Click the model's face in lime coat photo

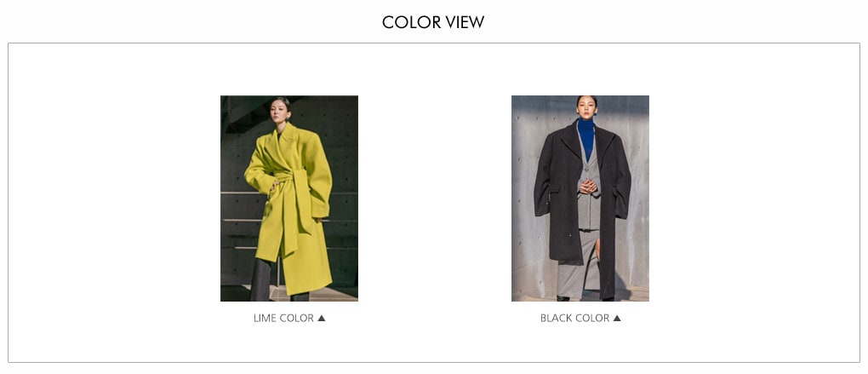click(281, 110)
